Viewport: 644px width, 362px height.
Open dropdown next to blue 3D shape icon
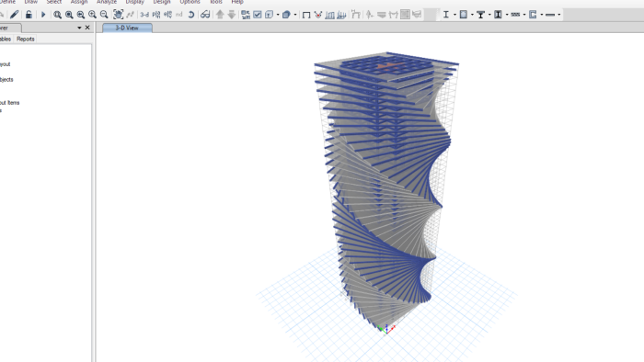point(295,15)
